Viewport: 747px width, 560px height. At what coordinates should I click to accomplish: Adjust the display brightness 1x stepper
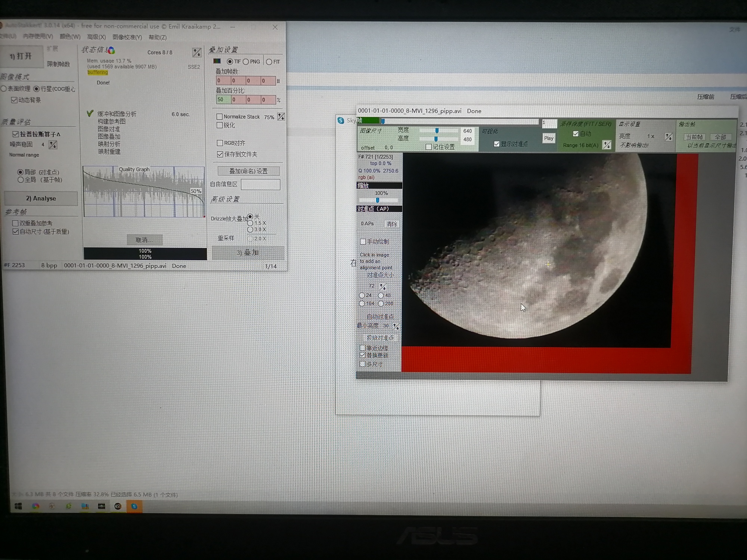tap(669, 137)
